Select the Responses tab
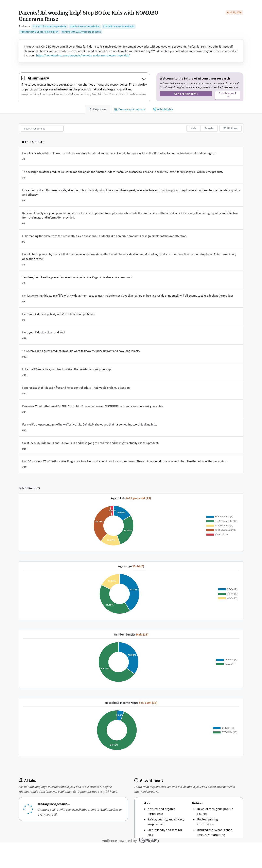The width and height of the screenshot is (262, 868). pos(97,109)
